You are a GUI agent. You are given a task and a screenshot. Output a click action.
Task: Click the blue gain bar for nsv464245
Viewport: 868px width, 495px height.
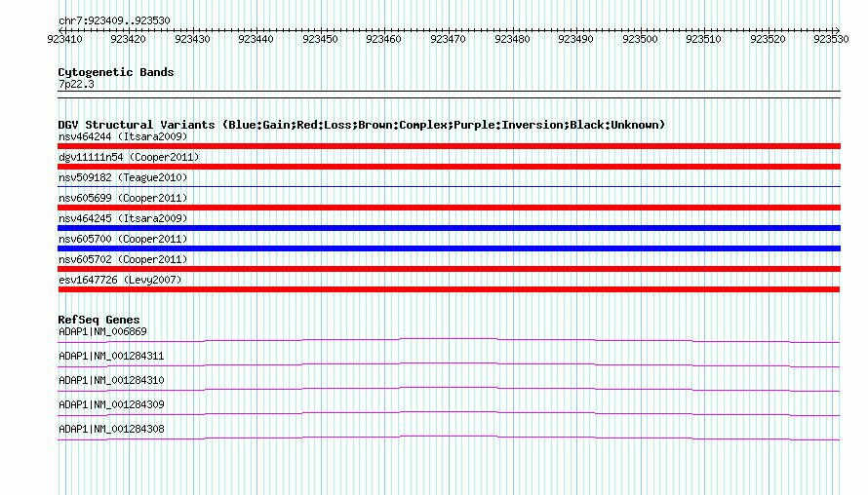coord(449,228)
